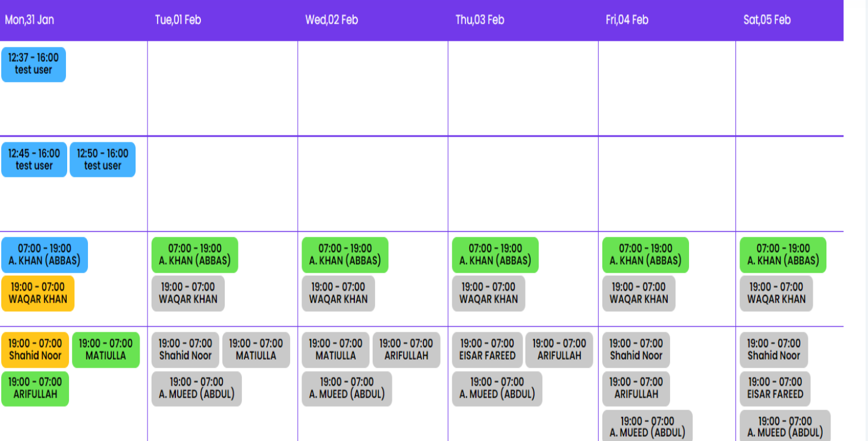The height and width of the screenshot is (441, 868).
Task: Open the 12:50 - 16:00 test user shift
Action: click(x=102, y=159)
